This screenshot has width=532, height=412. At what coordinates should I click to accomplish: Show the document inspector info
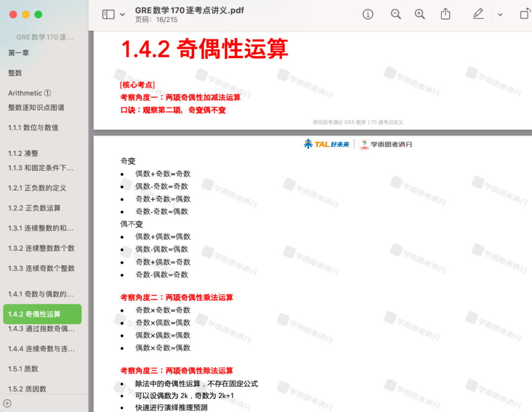click(368, 14)
